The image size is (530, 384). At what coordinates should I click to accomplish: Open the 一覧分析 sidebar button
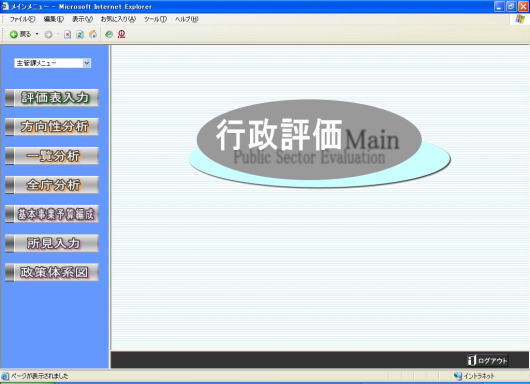pyautogui.click(x=52, y=156)
